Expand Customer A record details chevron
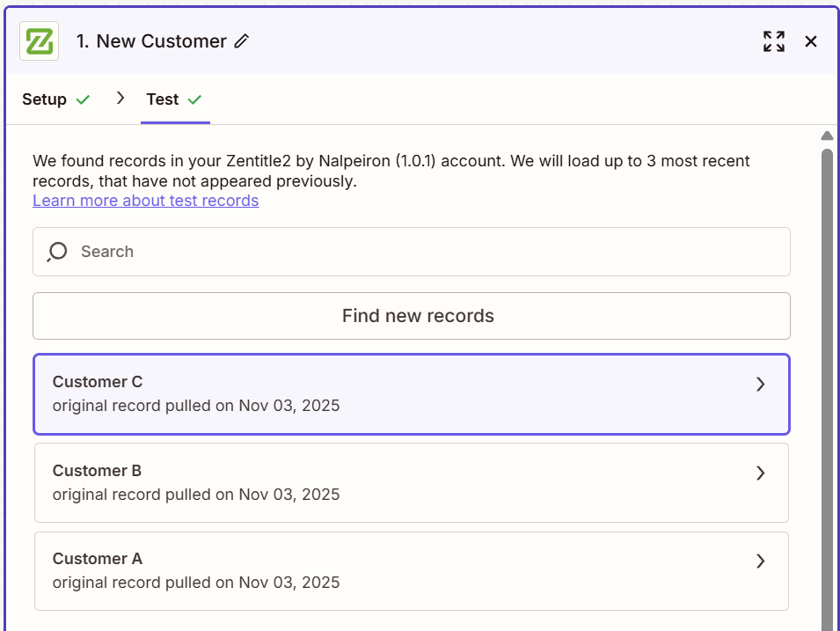The width and height of the screenshot is (840, 631). (x=761, y=561)
